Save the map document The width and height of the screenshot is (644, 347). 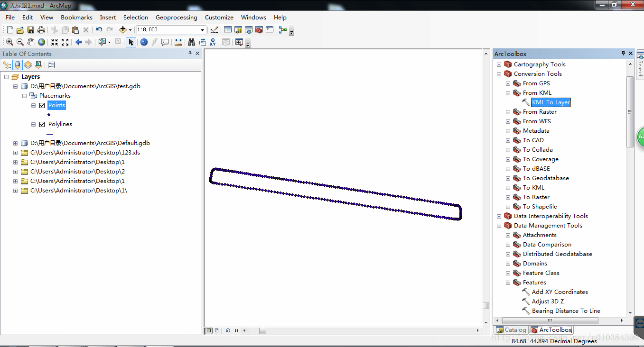[31, 30]
